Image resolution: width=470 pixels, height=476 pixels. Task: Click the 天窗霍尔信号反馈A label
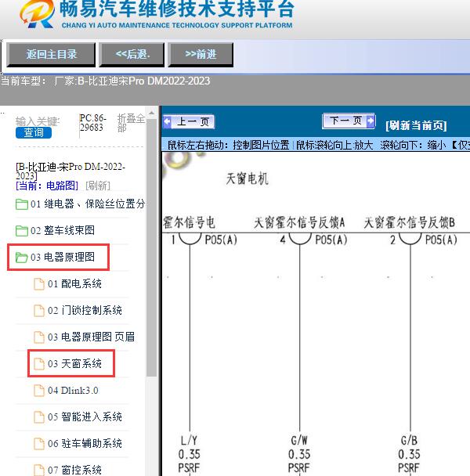[x=299, y=222]
